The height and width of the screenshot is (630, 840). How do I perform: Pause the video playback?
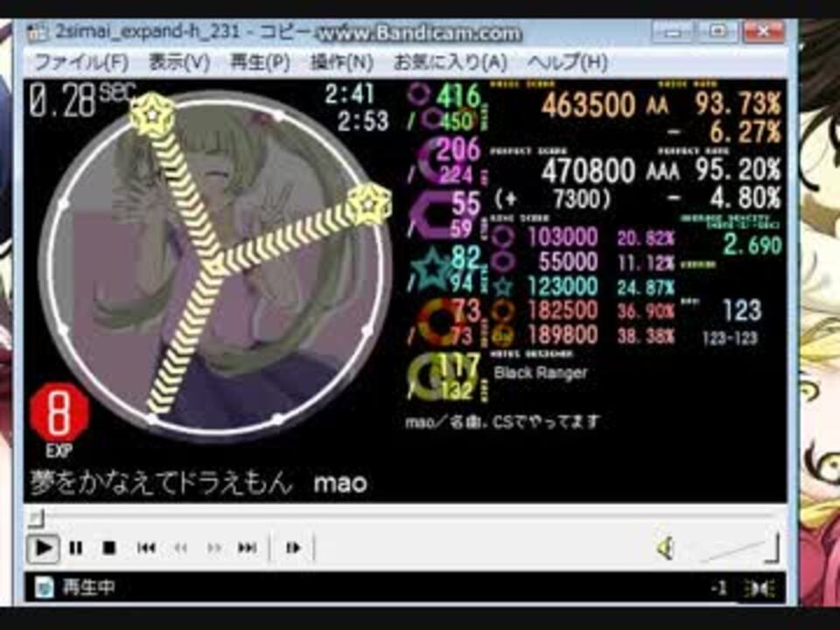pyautogui.click(x=76, y=548)
